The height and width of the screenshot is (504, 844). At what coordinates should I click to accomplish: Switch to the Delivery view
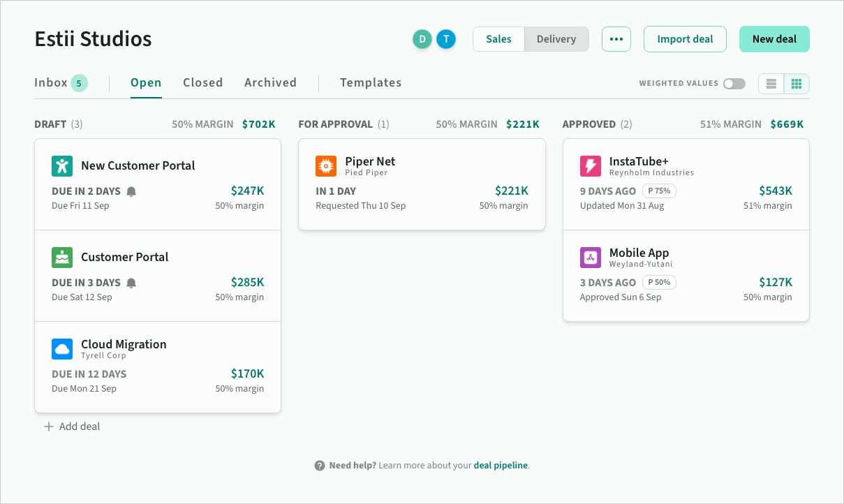(556, 39)
